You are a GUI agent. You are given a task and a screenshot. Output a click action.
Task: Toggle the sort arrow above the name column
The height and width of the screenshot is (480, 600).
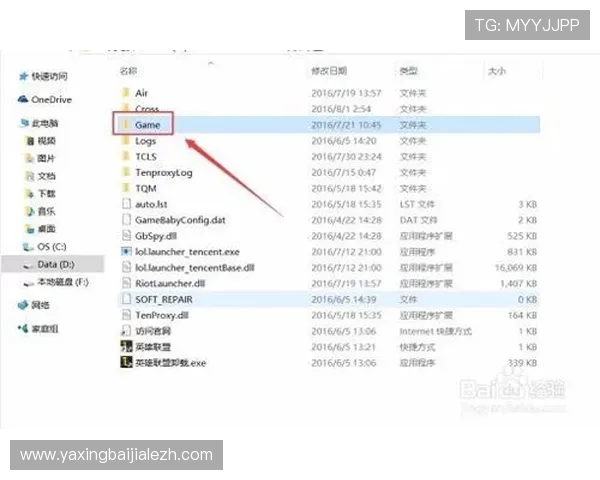[211, 63]
